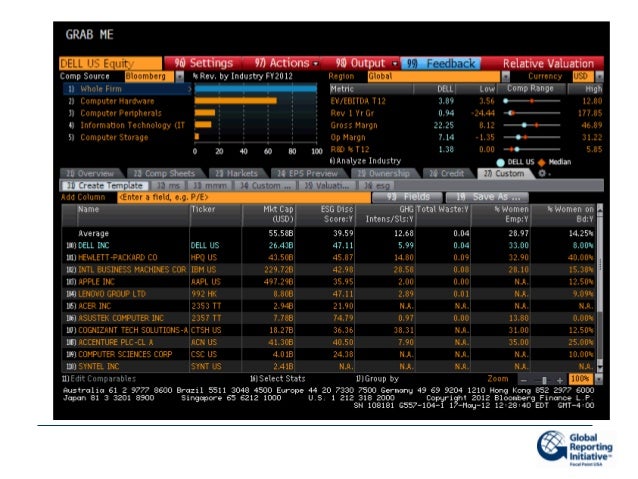Click the CTSH US ticker cell

coord(206,330)
